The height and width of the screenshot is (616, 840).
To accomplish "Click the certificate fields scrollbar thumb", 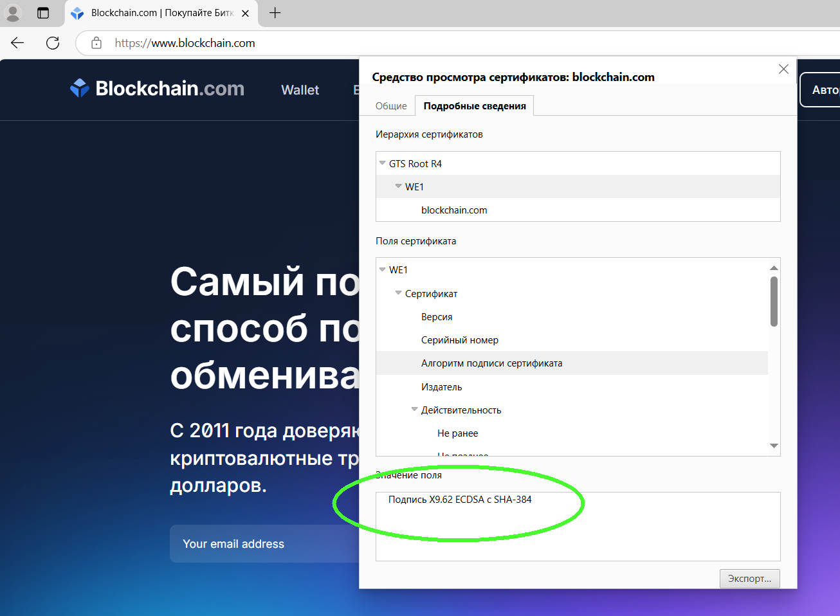I will pos(774,302).
